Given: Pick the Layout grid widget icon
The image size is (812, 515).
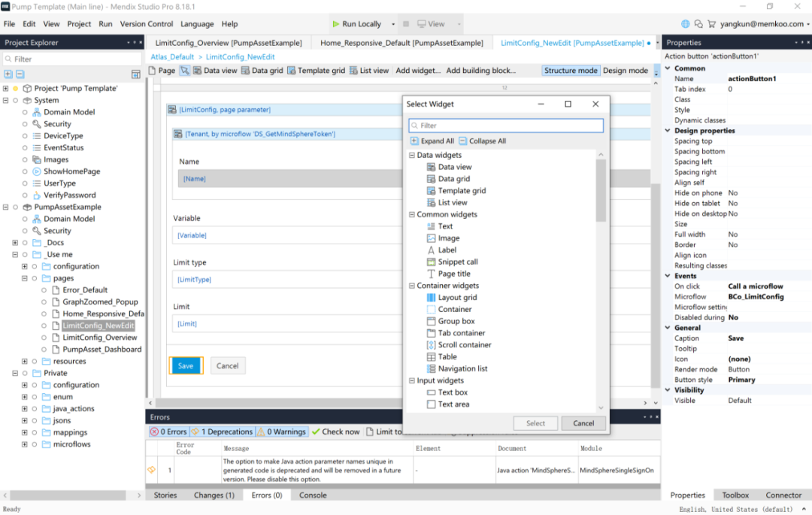Looking at the screenshot, I should pyautogui.click(x=431, y=298).
